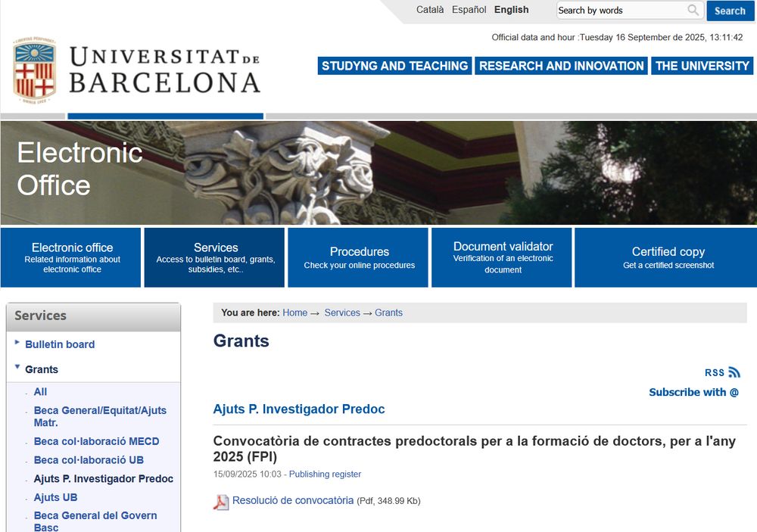This screenshot has height=532, width=757.
Task: Open Research and Innovation menu
Action: point(562,66)
